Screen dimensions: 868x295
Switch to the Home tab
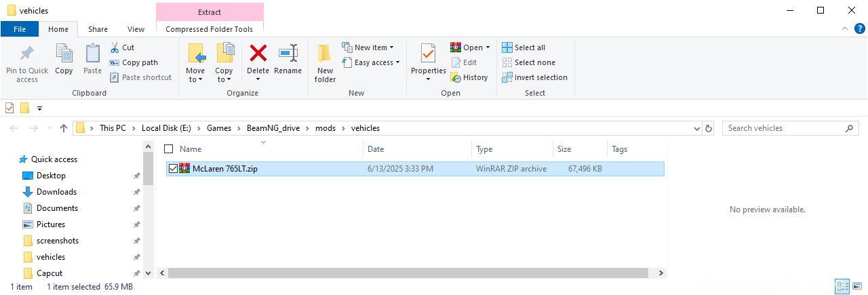point(58,29)
